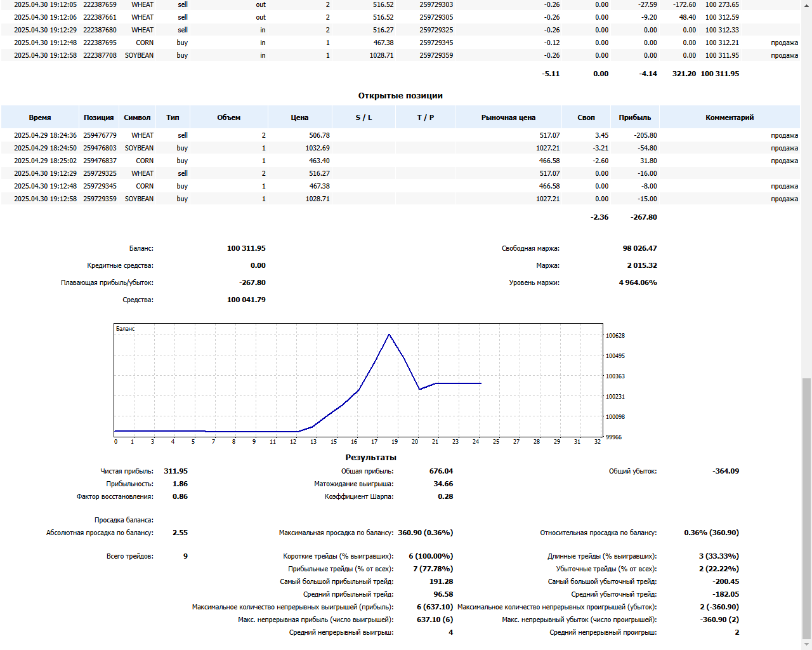This screenshot has height=650, width=812.
Task: Select the "Кредитные средства:" label
Action: 121,265
